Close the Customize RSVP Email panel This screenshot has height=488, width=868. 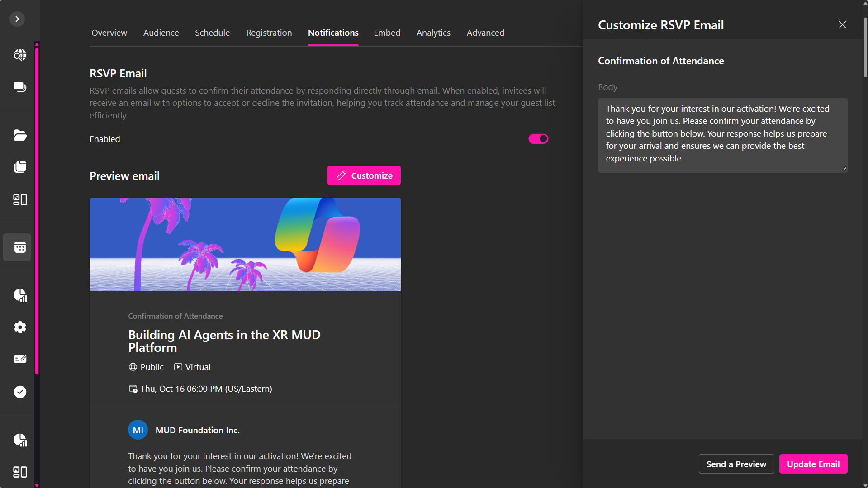pos(842,25)
